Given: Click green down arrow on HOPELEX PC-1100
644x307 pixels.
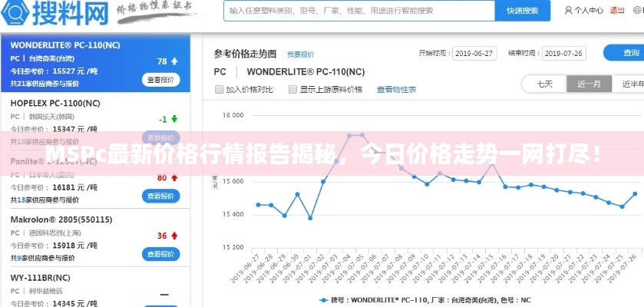Looking at the screenshot, I should [x=174, y=119].
